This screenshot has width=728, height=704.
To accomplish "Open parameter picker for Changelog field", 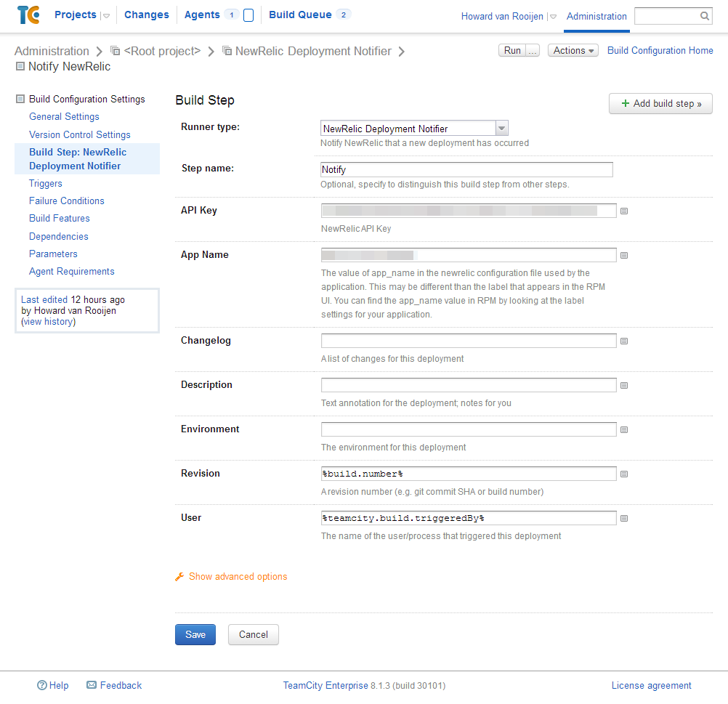I will click(624, 341).
